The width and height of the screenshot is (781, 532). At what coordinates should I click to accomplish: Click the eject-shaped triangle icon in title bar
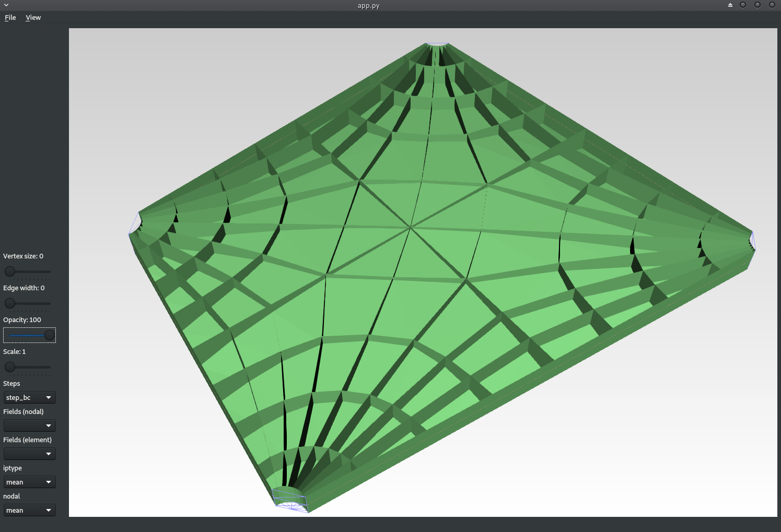tap(730, 5)
